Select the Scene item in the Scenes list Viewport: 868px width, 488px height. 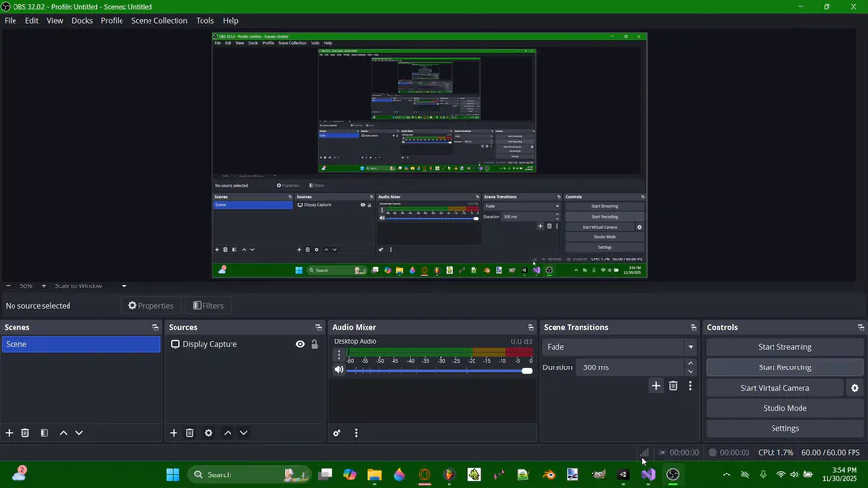(x=81, y=344)
